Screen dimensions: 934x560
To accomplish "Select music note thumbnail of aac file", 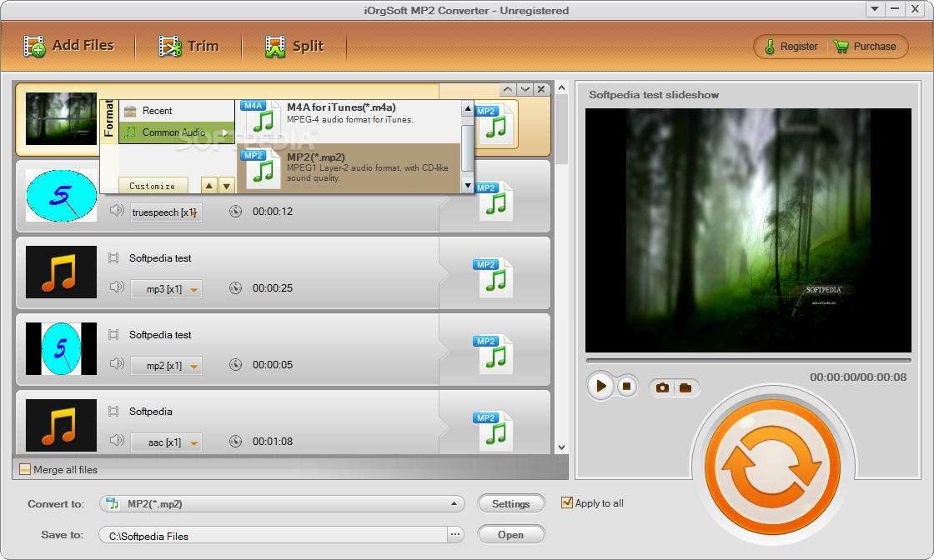I will [62, 426].
